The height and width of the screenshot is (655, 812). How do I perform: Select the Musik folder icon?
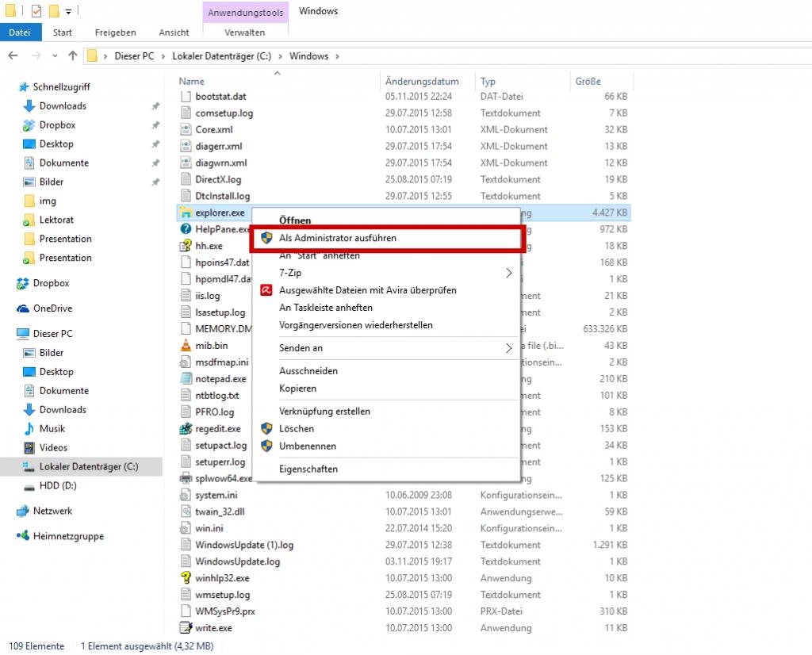(x=29, y=429)
